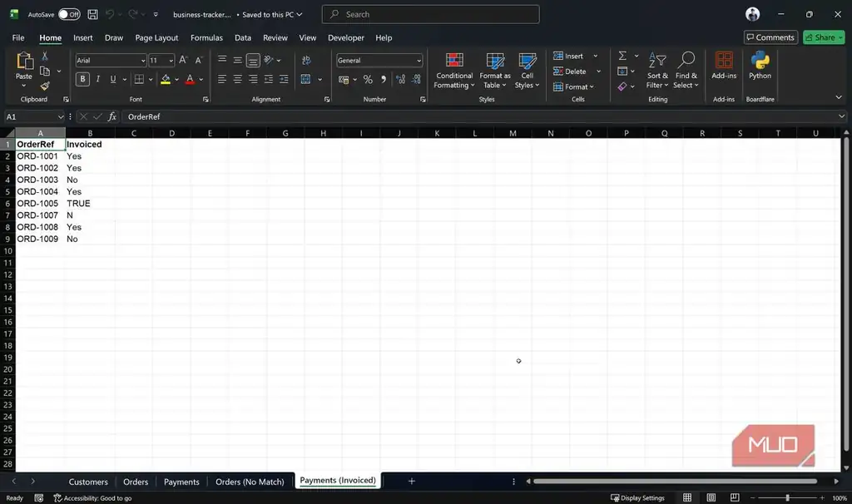
Task: Collapse the ribbon with the chevron
Action: 839,97
